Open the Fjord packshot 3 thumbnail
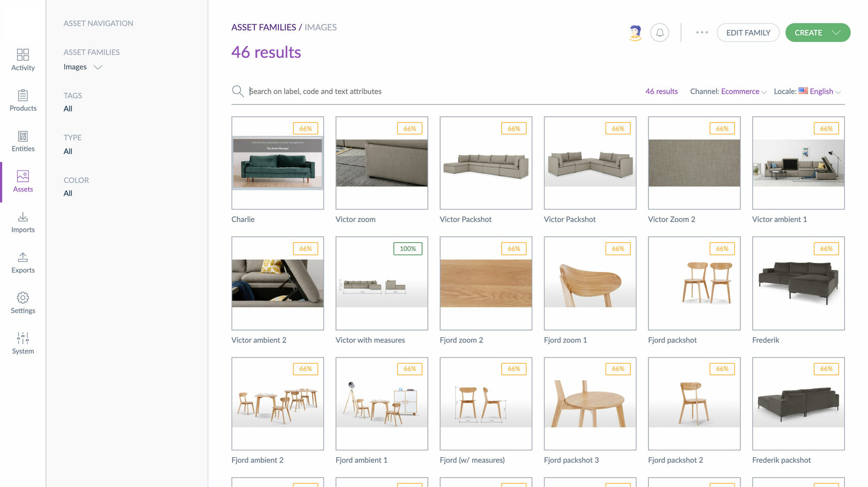The width and height of the screenshot is (868, 487). coord(590,404)
